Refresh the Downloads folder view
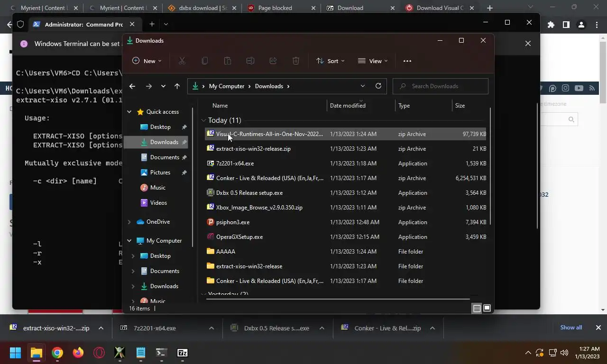 (378, 86)
